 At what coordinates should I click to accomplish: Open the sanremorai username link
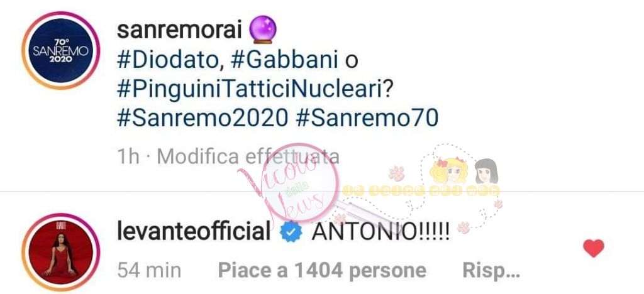pyautogui.click(x=179, y=30)
